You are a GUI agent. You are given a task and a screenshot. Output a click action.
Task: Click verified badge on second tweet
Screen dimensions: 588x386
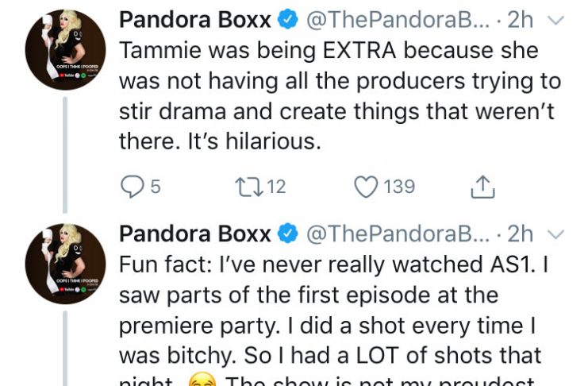coord(287,234)
